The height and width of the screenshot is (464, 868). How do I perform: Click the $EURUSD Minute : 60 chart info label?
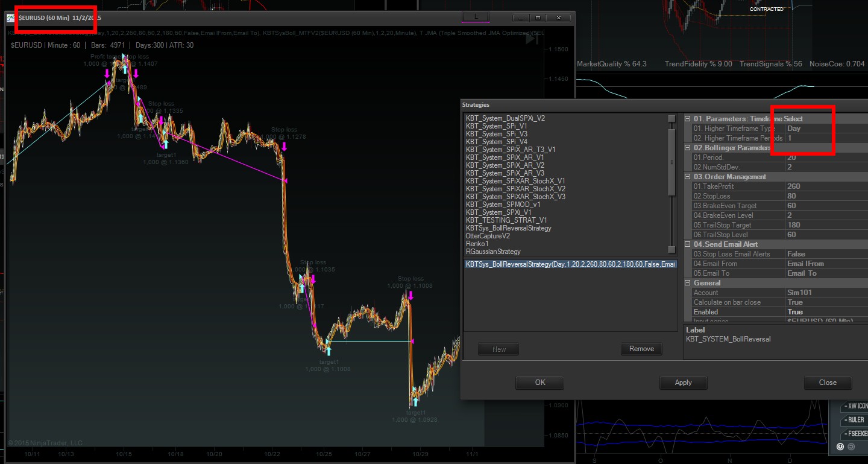click(x=45, y=45)
